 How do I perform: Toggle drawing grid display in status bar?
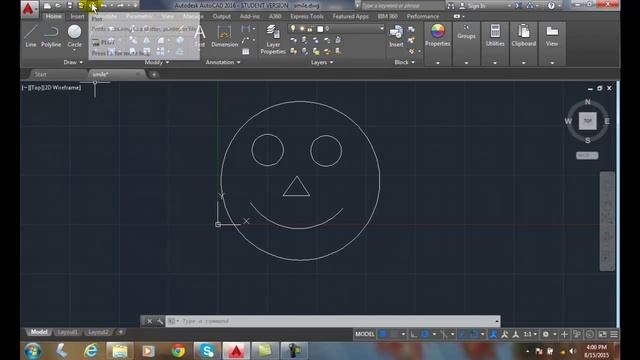383,334
